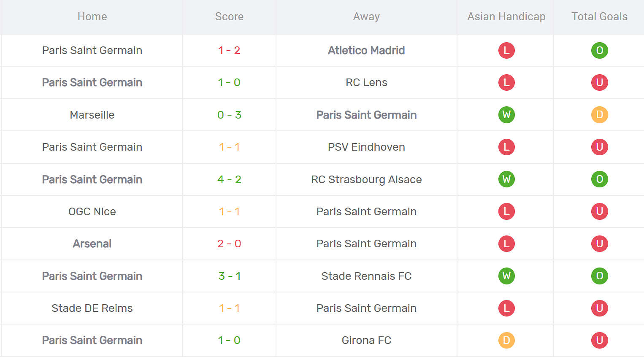Select the OGC Nice team name

[92, 211]
